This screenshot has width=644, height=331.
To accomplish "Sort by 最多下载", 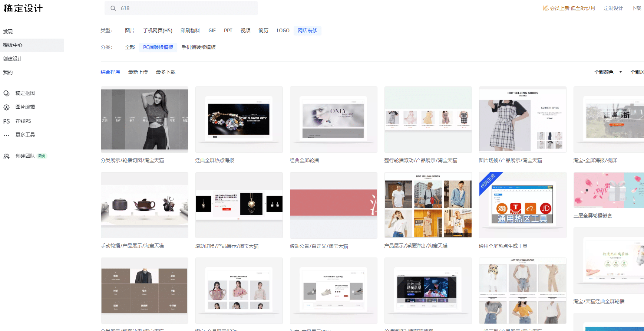I will [x=166, y=72].
